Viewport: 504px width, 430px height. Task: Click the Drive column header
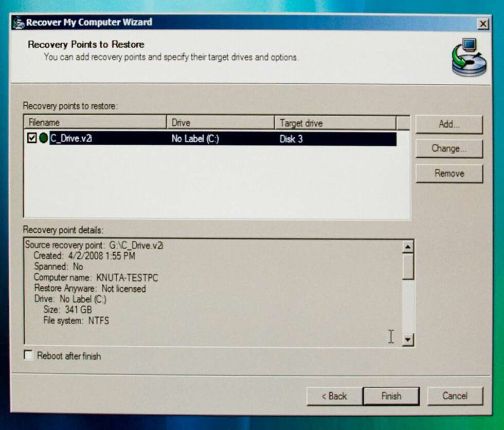[x=221, y=123]
